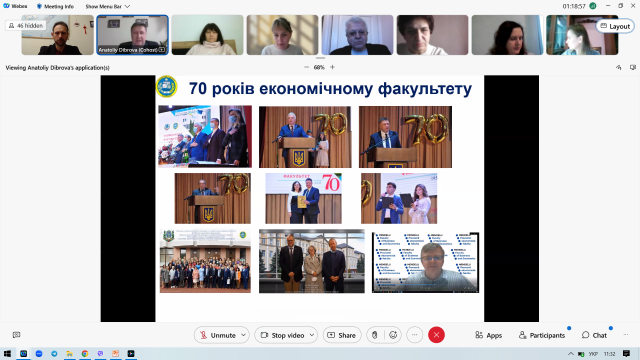Click the annotate icon above shared content

[x=619, y=67]
